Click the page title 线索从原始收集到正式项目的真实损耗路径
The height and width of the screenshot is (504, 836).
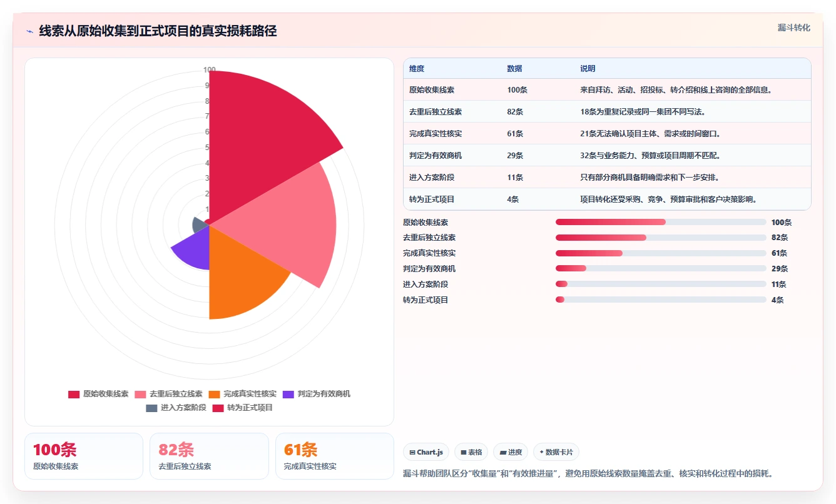[x=158, y=31]
